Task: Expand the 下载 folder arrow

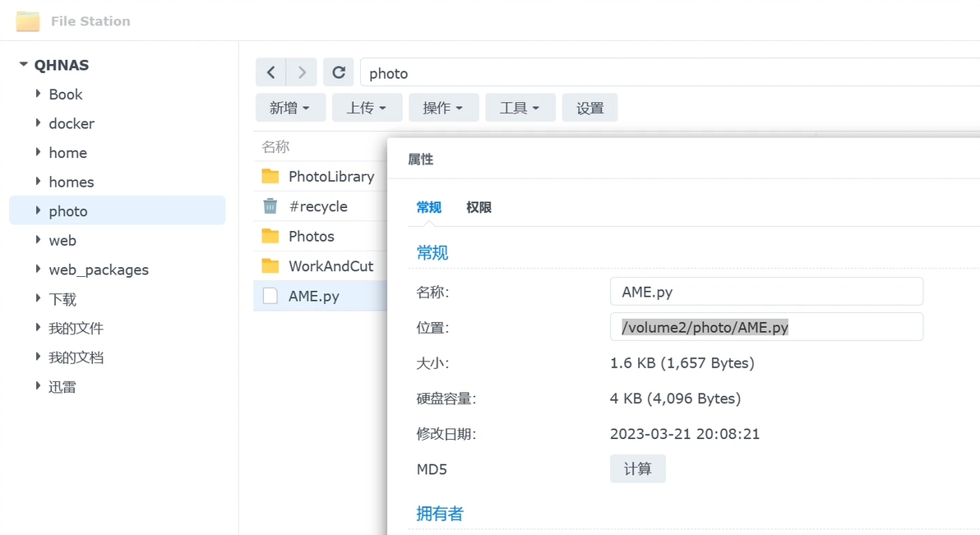Action: 38,298
